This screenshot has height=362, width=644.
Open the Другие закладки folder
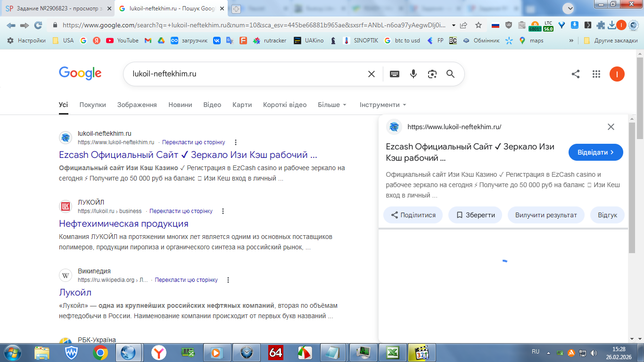(x=611, y=41)
